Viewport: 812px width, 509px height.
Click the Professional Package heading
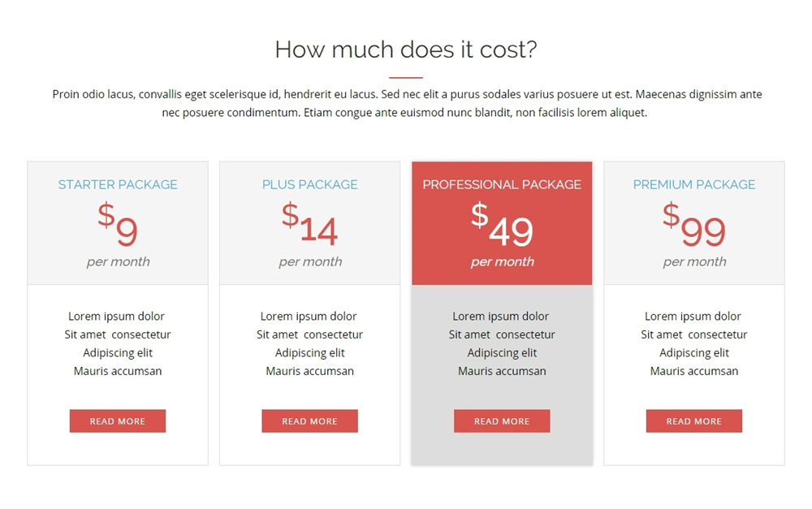pyautogui.click(x=502, y=185)
